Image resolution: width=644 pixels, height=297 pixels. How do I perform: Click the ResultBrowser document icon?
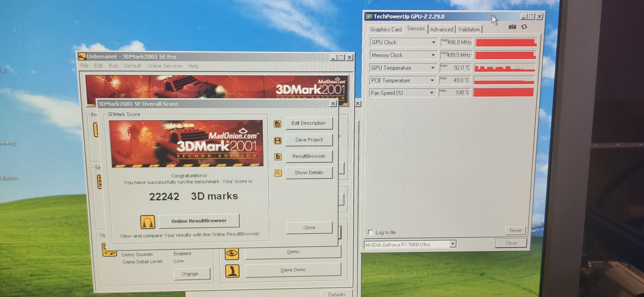[278, 157]
